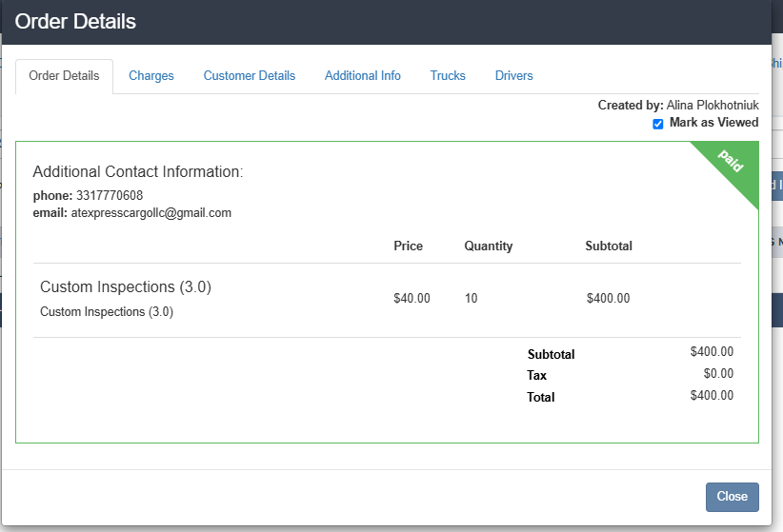Open the Drivers tab
783x532 pixels.
[x=513, y=76]
